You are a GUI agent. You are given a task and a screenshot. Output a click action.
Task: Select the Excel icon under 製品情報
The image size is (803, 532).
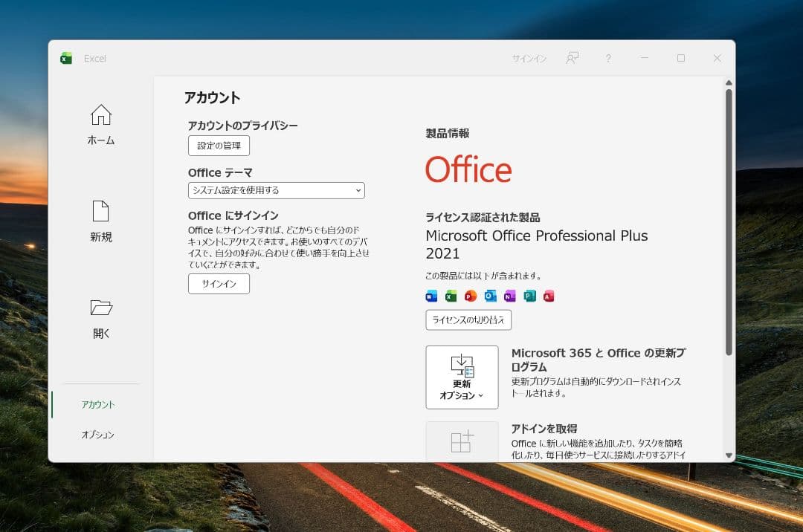pos(451,296)
